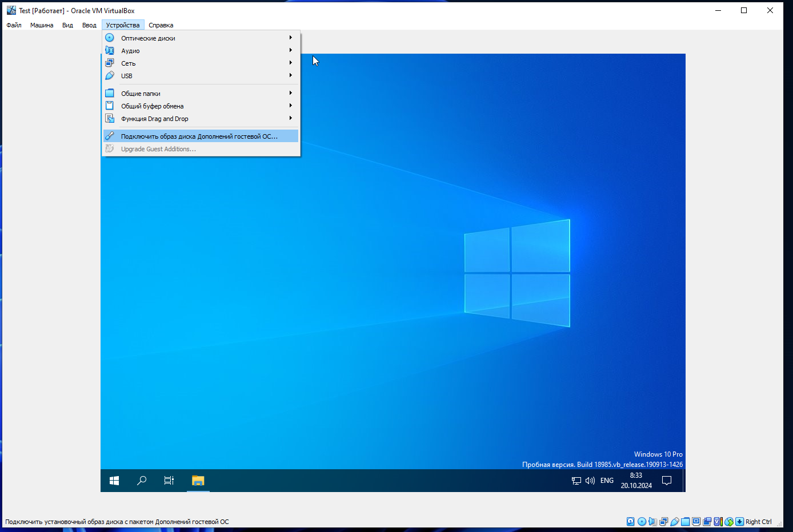Open Task View in the guest taskbar
Viewport: 793px width, 532px height.
pyautogui.click(x=169, y=481)
